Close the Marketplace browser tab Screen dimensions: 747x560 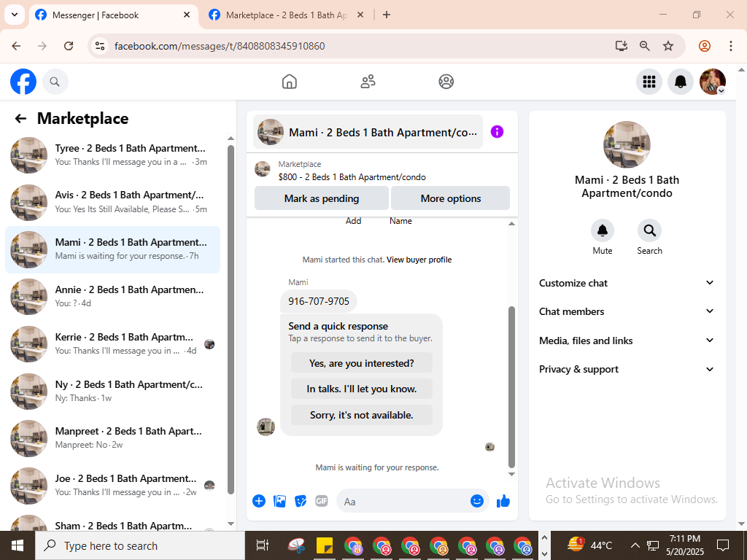coord(360,15)
